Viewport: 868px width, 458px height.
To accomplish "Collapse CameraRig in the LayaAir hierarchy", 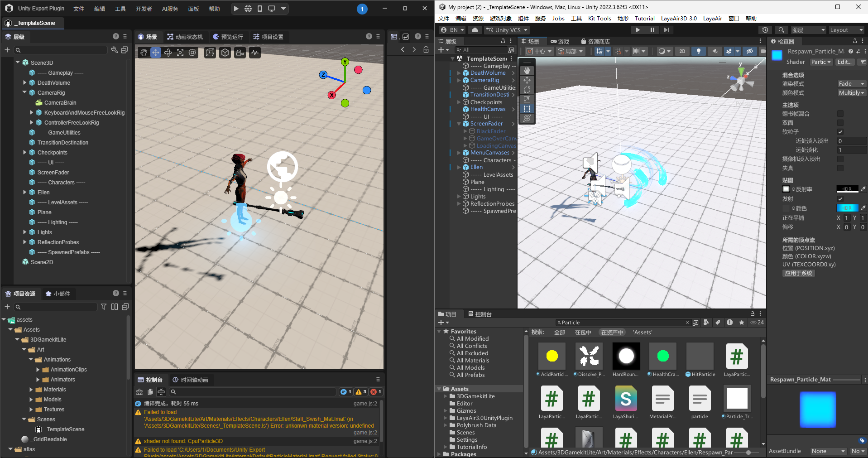I will [25, 93].
